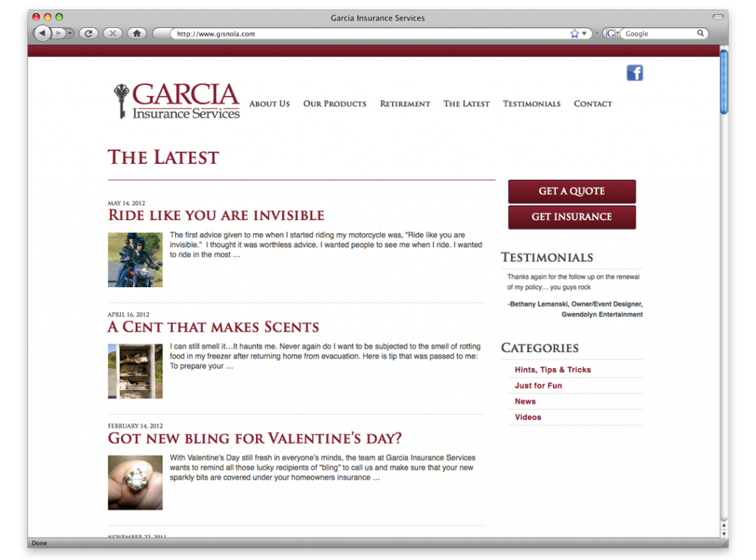Screen dimensions: 756x560
Task: Go back with the browser back arrow
Action: click(42, 33)
